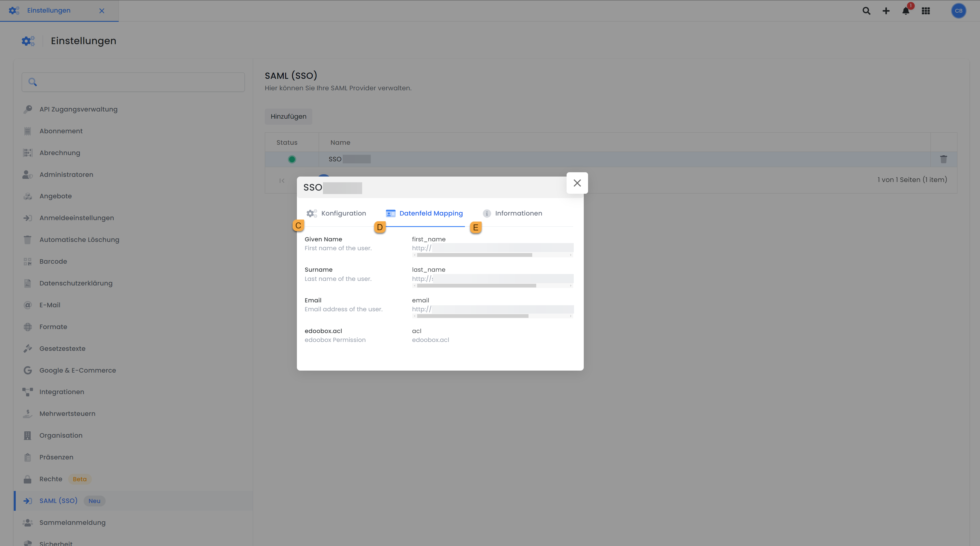Click the Konfiguration gear icon in dialog

(x=311, y=213)
